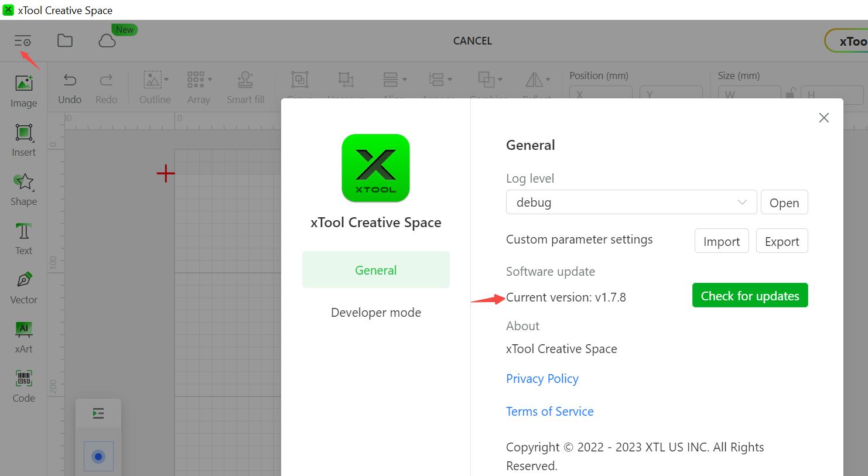The height and width of the screenshot is (476, 868).
Task: Select the Text tool in sidebar
Action: [x=24, y=239]
